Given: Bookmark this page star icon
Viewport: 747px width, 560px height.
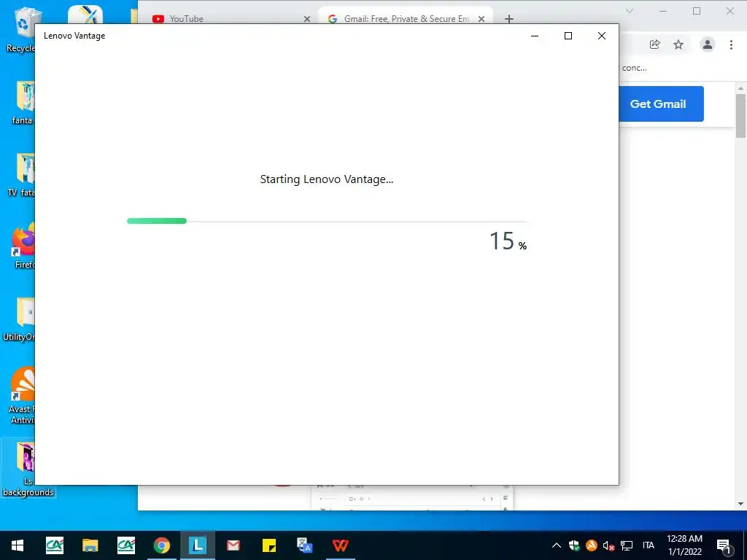Looking at the screenshot, I should [x=678, y=44].
